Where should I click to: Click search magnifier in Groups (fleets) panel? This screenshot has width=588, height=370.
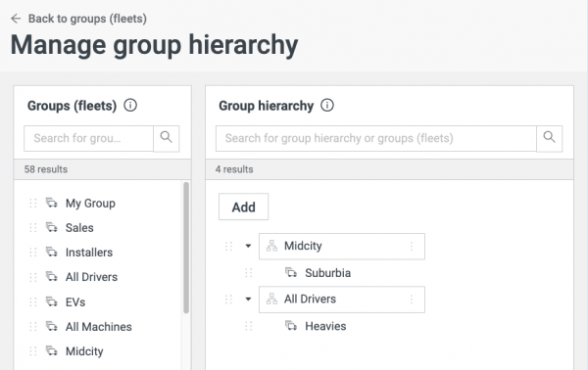(x=167, y=139)
